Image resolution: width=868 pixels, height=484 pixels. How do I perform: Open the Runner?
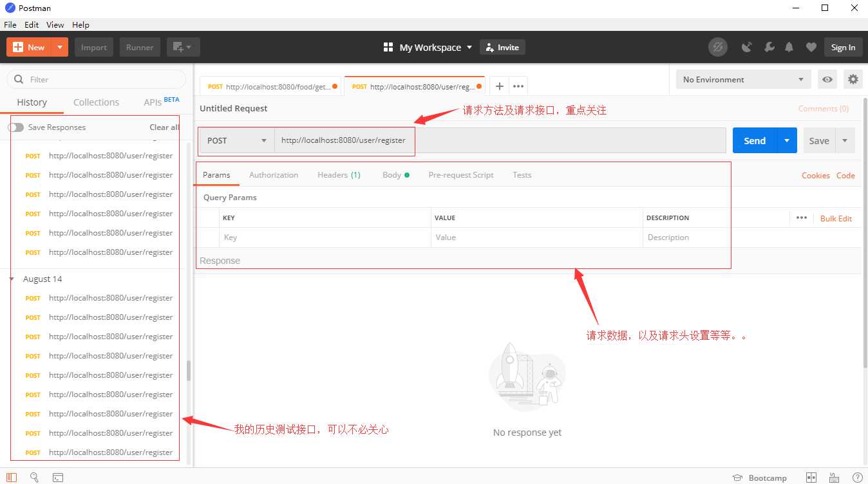(140, 47)
